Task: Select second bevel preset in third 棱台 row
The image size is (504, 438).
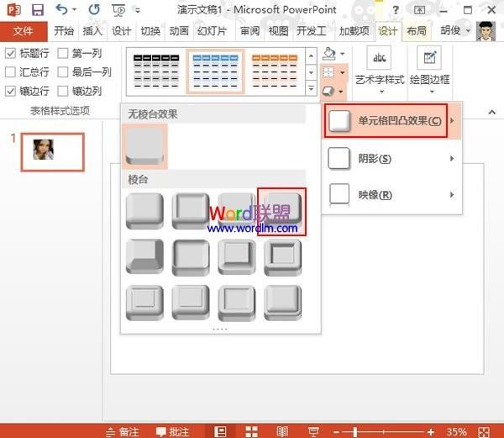Action: [x=191, y=303]
